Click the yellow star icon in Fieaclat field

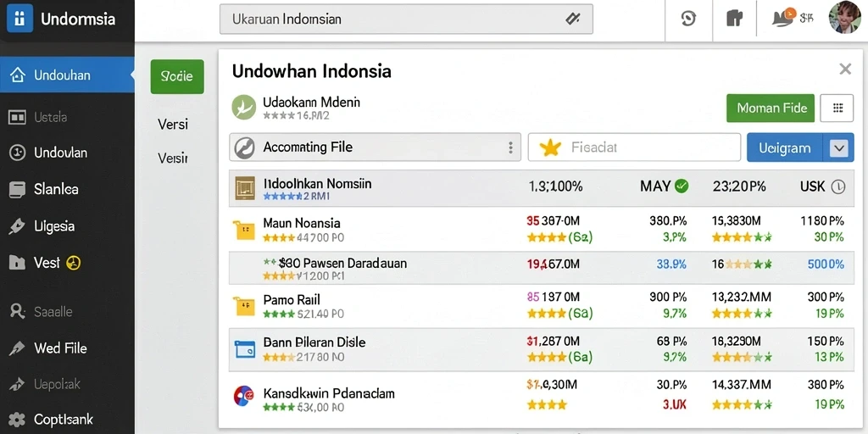point(549,147)
